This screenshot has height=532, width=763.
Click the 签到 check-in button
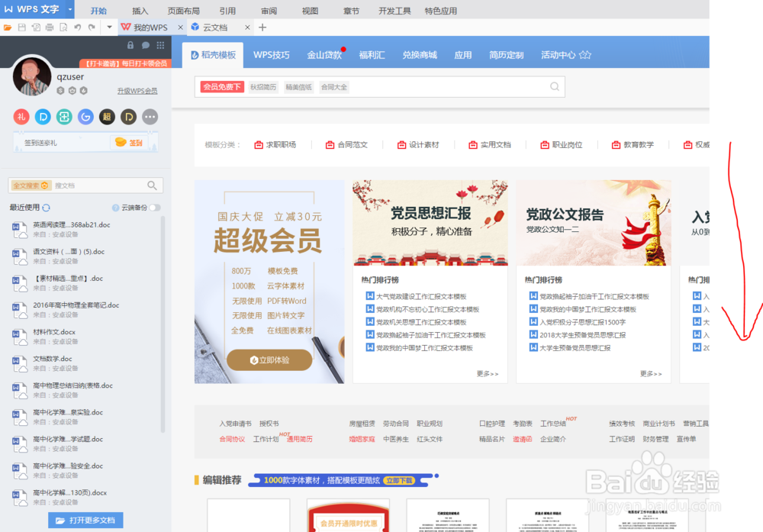(129, 143)
